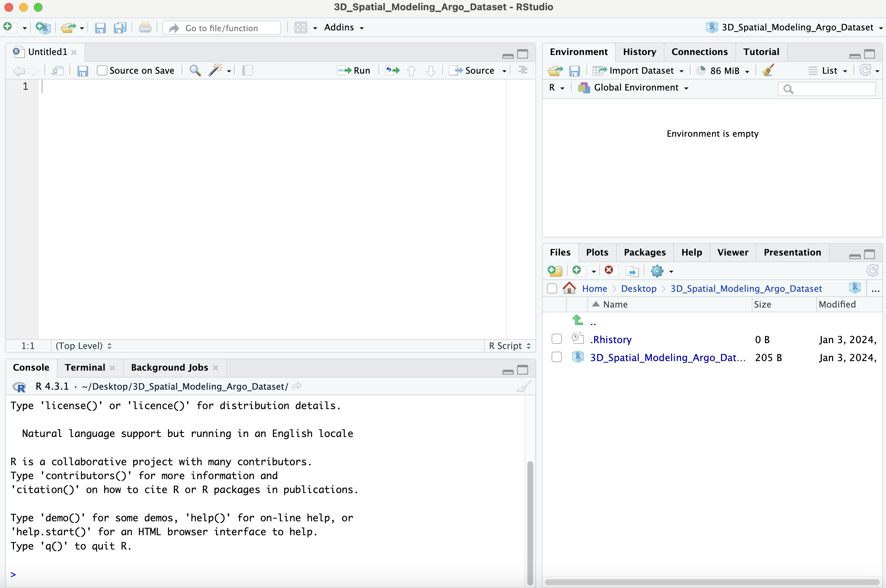
Task: Expand Source options dropdown arrow
Action: pyautogui.click(x=504, y=71)
